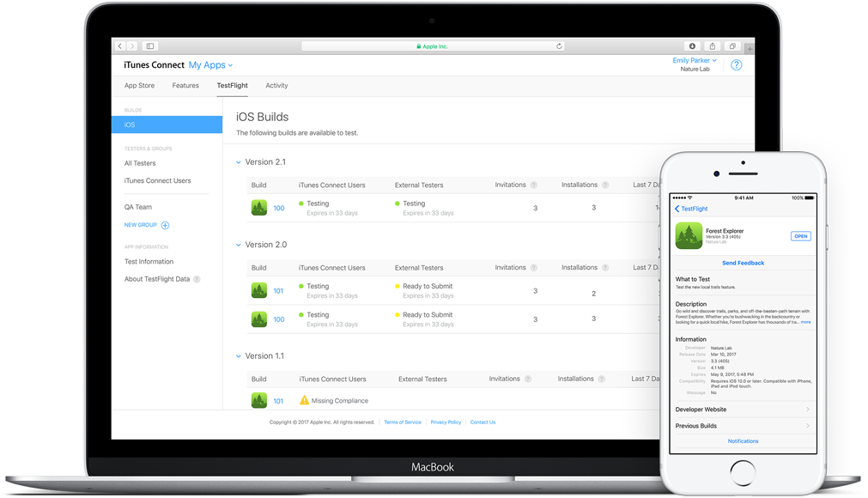Click the iTunes Connect title

pyautogui.click(x=154, y=64)
